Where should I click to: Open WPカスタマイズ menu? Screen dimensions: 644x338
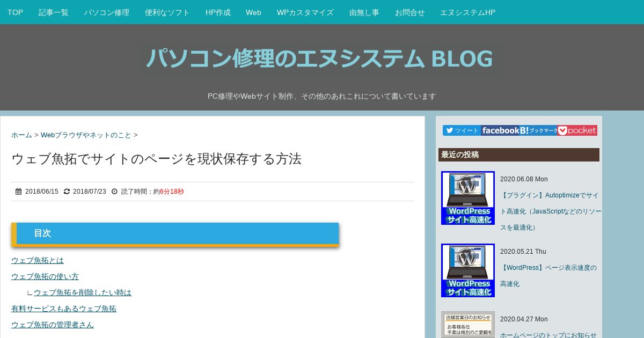305,12
